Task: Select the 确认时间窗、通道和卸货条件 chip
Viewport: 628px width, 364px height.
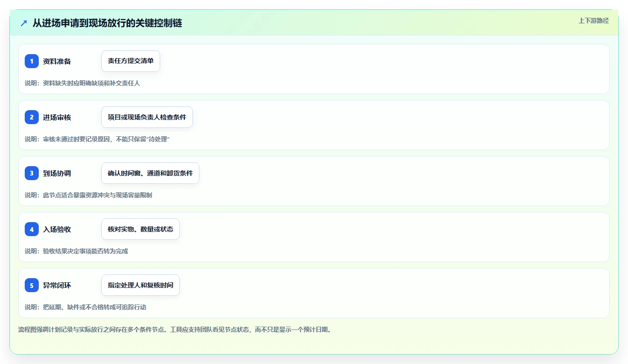Action: (150, 173)
